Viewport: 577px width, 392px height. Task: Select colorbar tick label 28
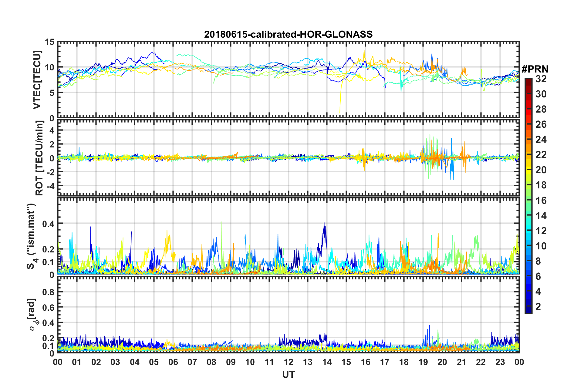point(541,109)
